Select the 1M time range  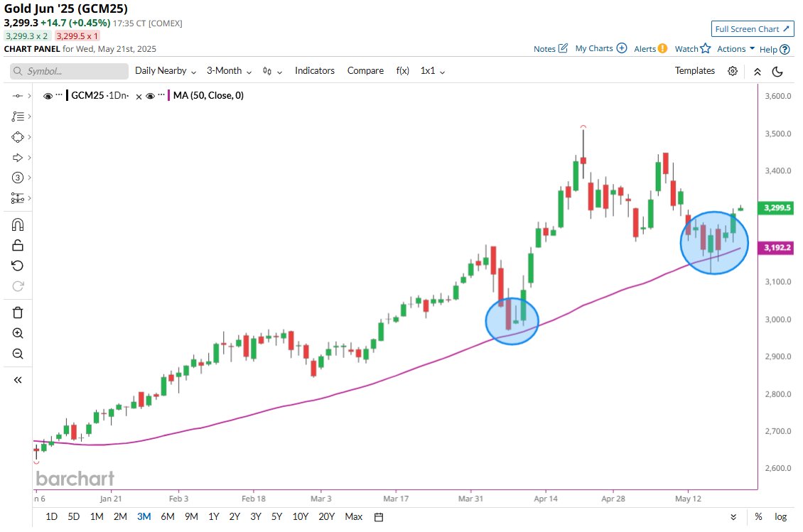97,516
